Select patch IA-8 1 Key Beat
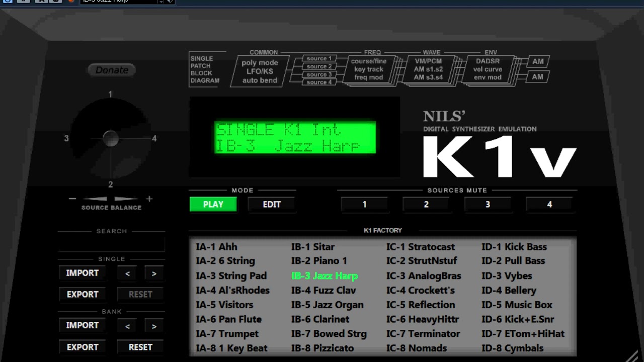 click(x=231, y=348)
